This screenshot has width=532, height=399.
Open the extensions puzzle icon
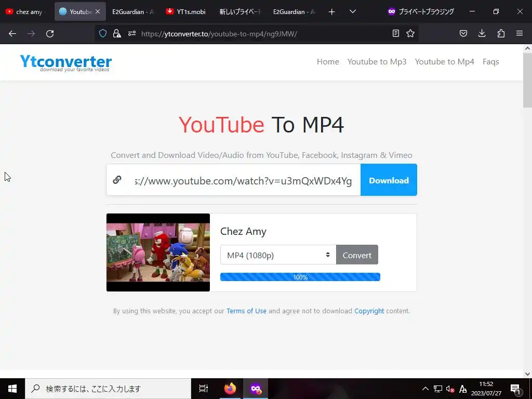click(x=501, y=33)
